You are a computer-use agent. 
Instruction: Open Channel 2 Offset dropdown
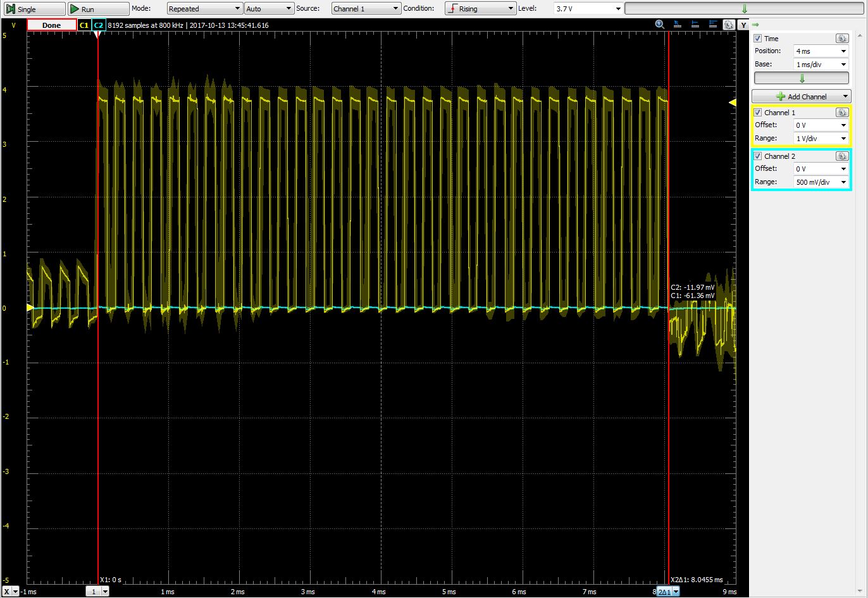(x=821, y=169)
